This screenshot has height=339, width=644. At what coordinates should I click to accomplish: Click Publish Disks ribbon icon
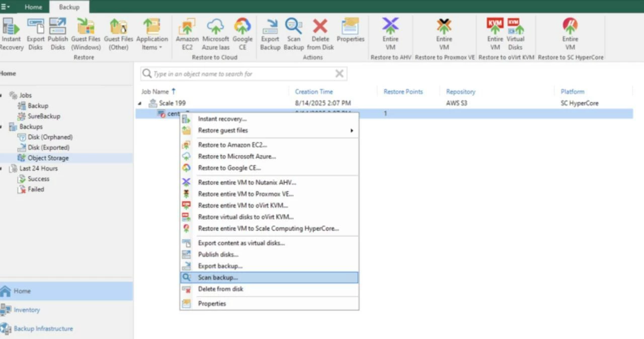pyautogui.click(x=57, y=34)
